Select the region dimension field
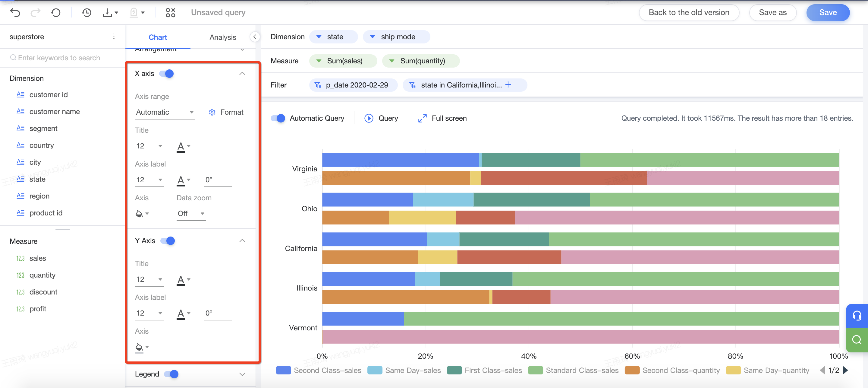 [x=39, y=196]
